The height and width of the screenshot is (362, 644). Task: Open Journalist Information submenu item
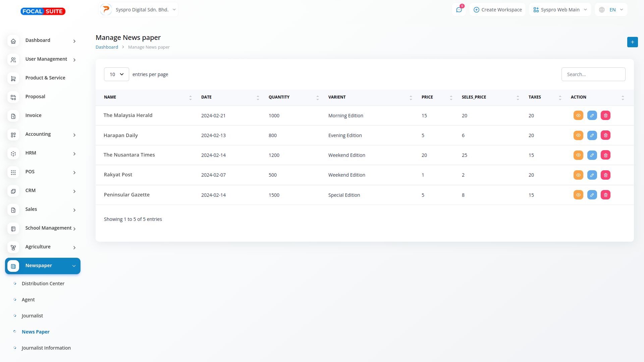coord(46,348)
